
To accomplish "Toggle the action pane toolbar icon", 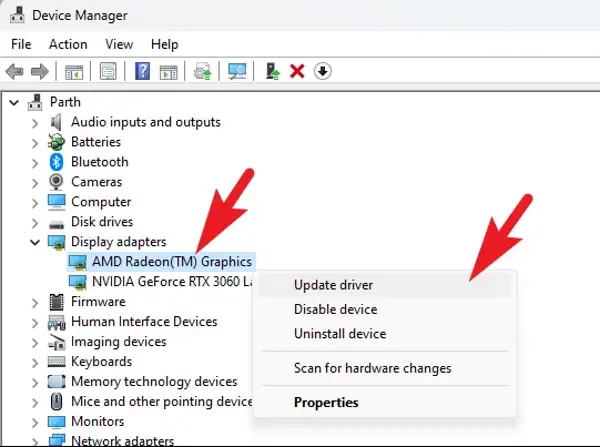I will tap(168, 72).
